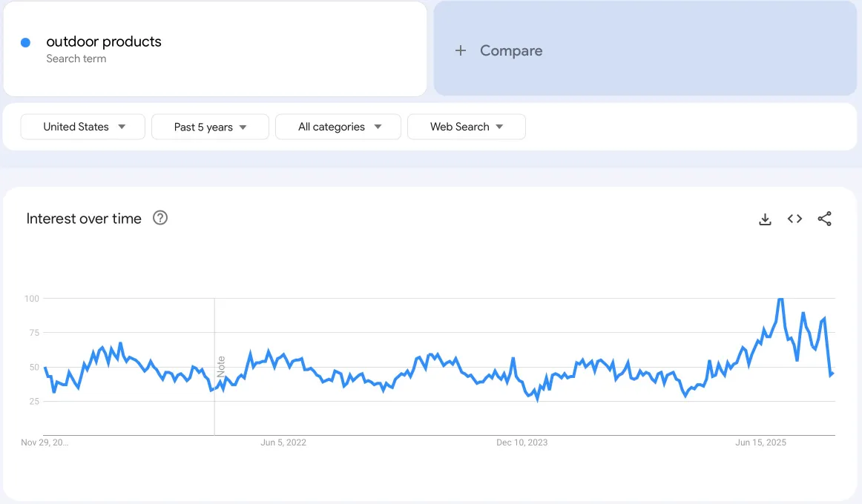Open the Past 5 years dropdown

click(x=210, y=127)
